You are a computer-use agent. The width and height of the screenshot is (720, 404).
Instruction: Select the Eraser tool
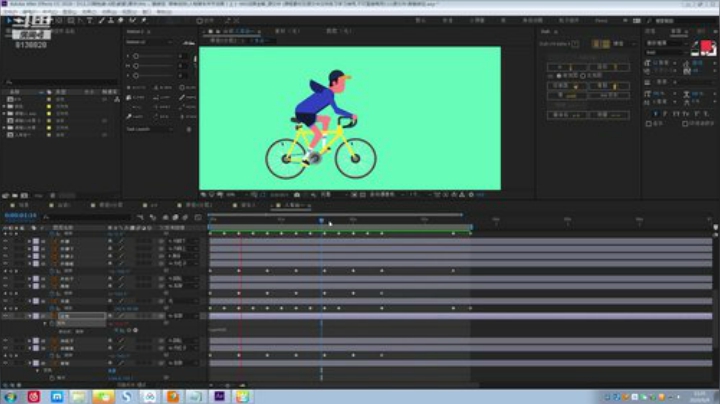(121, 21)
